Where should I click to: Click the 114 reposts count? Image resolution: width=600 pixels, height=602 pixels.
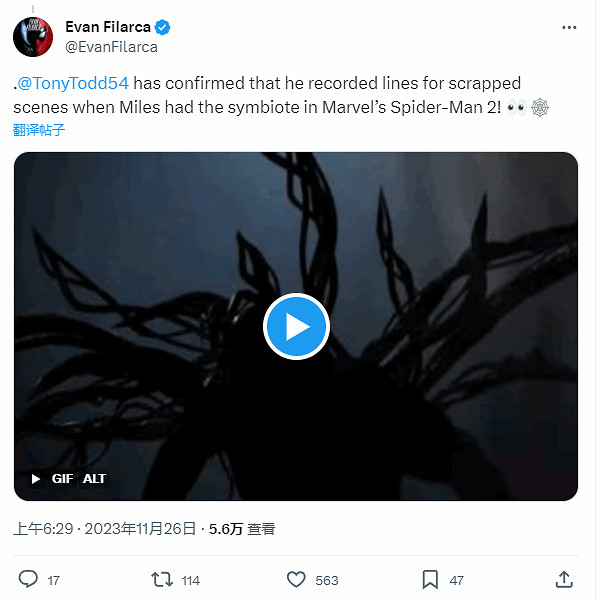coord(190,580)
